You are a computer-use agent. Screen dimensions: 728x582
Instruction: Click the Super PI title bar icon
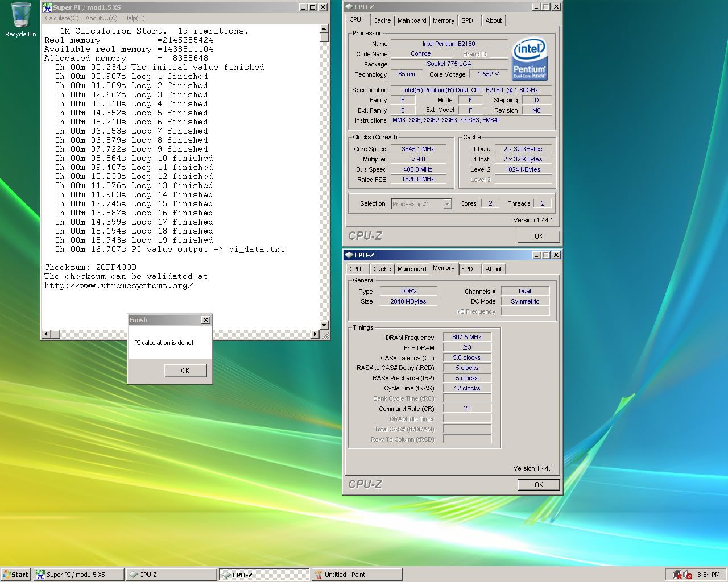47,7
